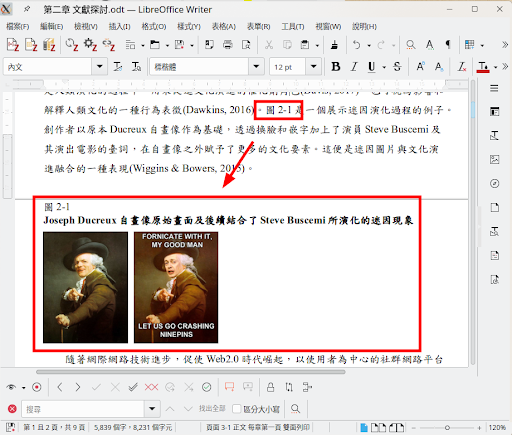This screenshot has width=512, height=435.
Task: Toggle Protect Changes lock icon
Action: 271,387
